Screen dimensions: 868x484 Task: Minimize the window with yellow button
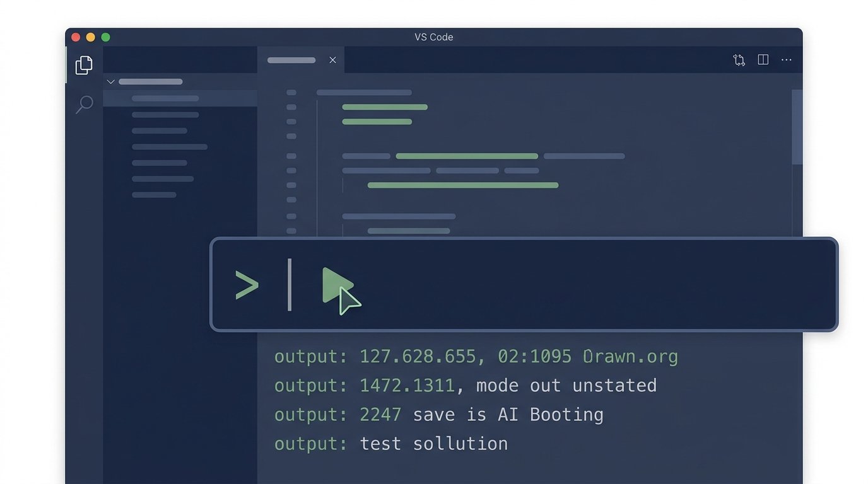91,37
